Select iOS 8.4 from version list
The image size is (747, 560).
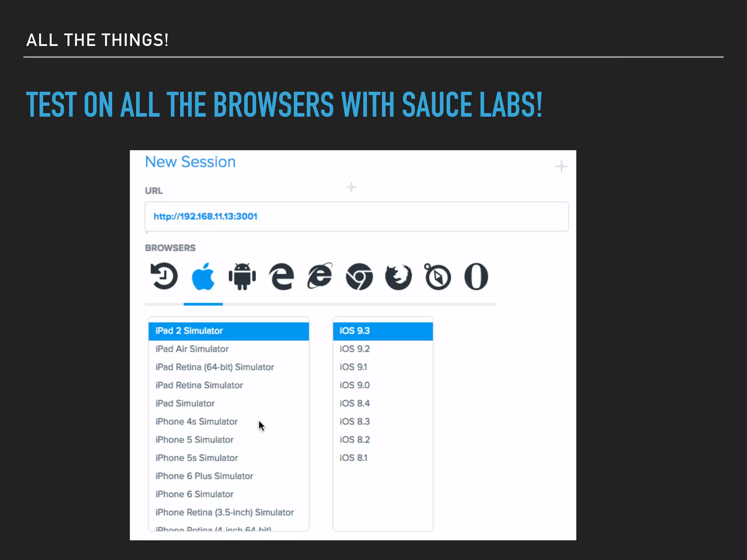click(x=355, y=403)
